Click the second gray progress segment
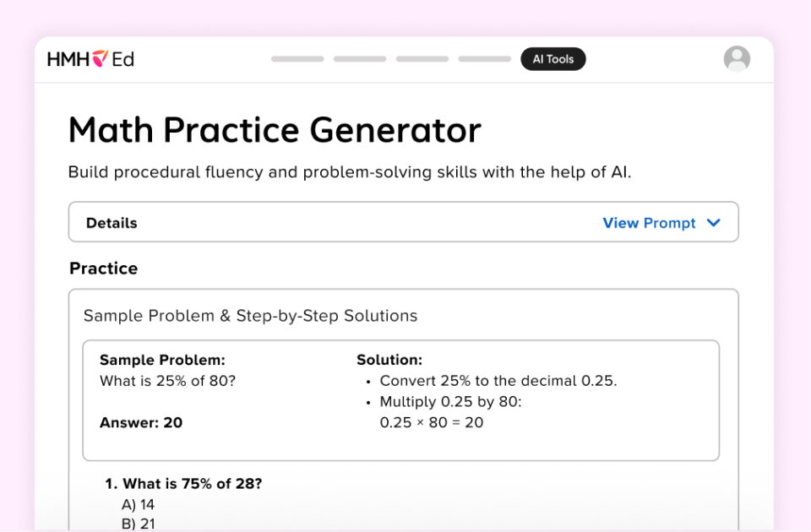Image resolution: width=811 pixels, height=532 pixels. [x=359, y=59]
